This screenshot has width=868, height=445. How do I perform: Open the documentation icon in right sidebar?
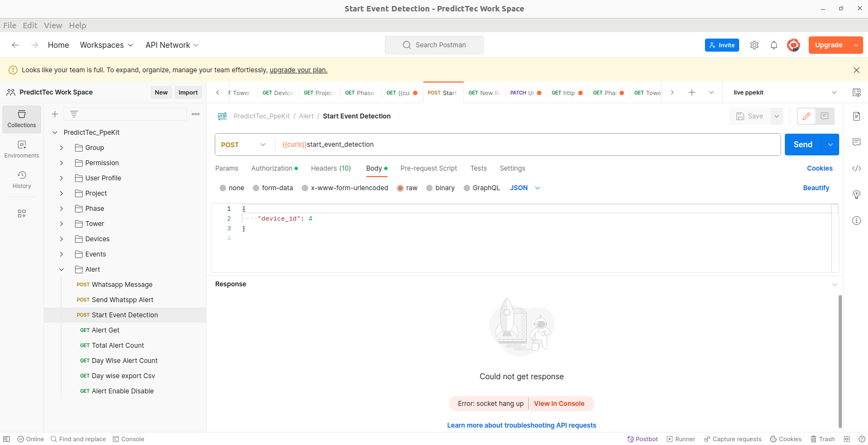point(856,116)
